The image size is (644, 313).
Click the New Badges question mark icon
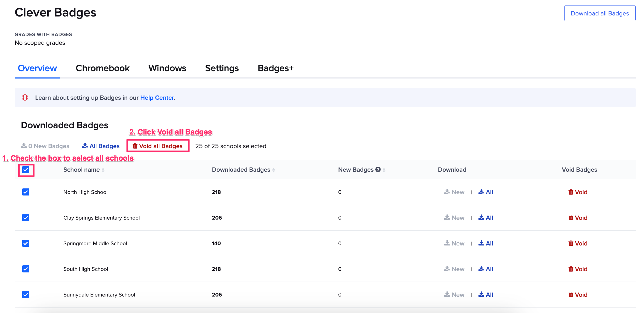(378, 170)
